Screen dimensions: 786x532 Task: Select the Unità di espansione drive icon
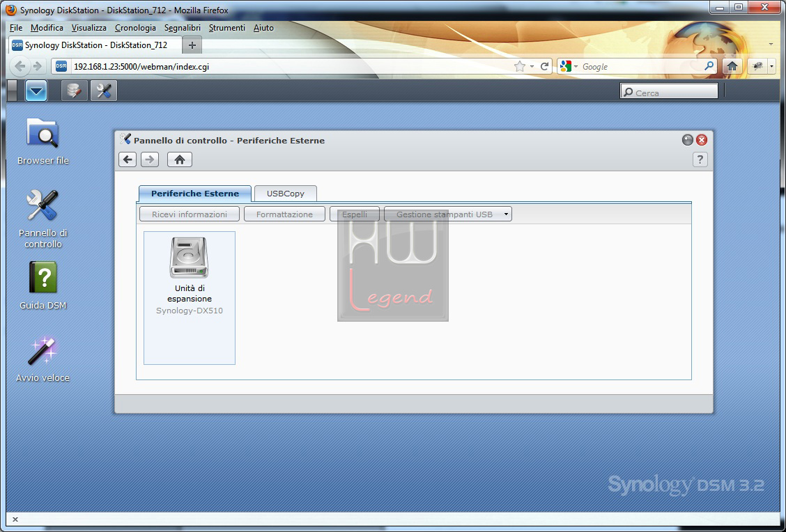point(189,258)
